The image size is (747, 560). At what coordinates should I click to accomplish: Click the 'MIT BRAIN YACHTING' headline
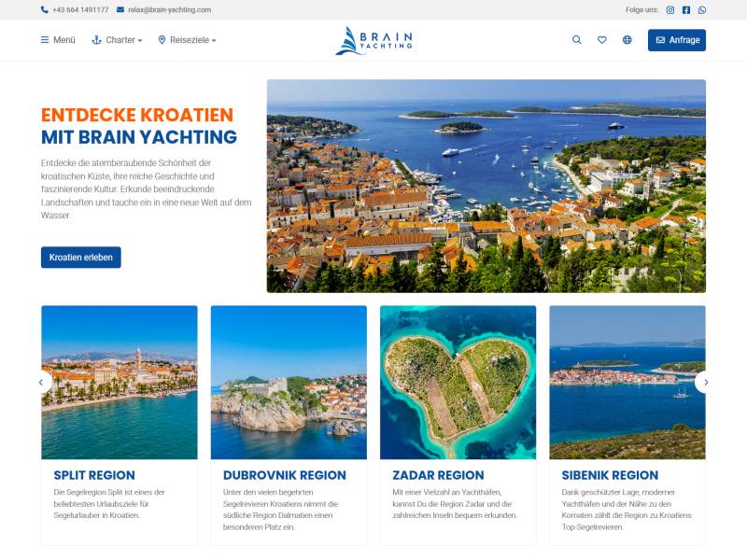(x=139, y=137)
